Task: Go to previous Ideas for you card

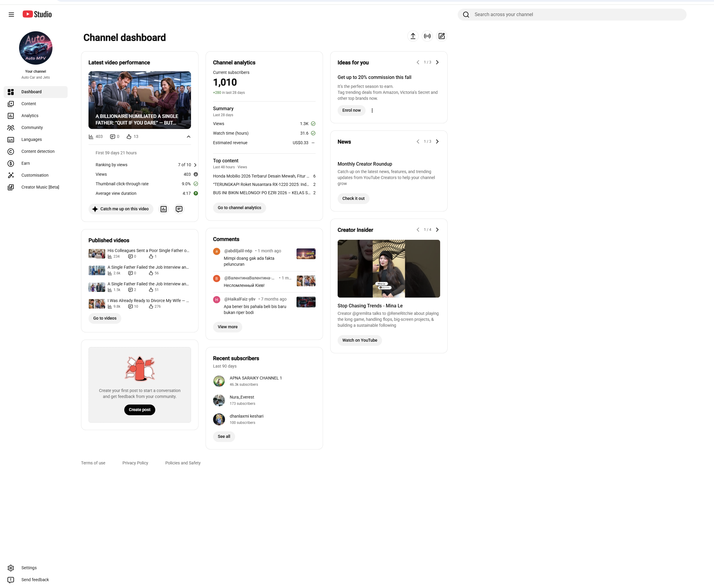Action: [x=418, y=62]
